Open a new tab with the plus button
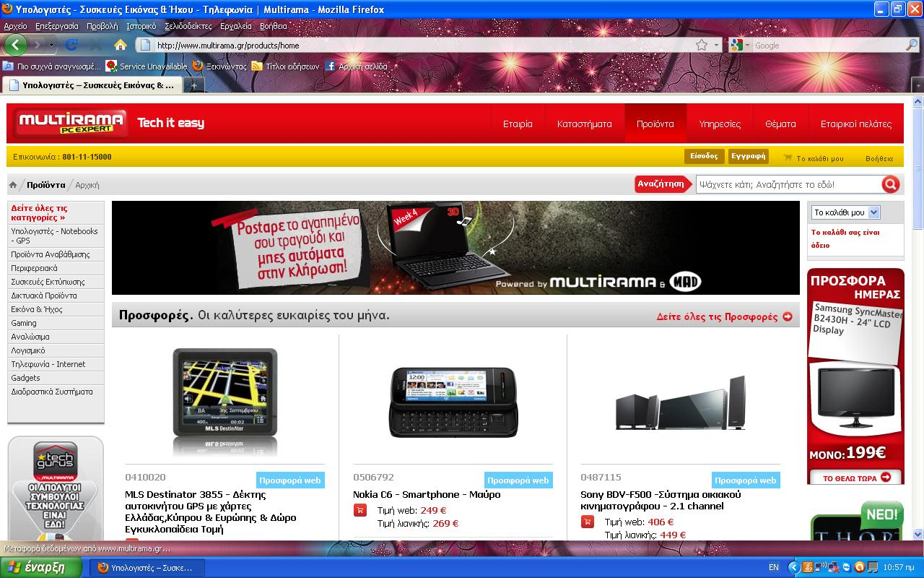Image resolution: width=924 pixels, height=578 pixels. 193,85
